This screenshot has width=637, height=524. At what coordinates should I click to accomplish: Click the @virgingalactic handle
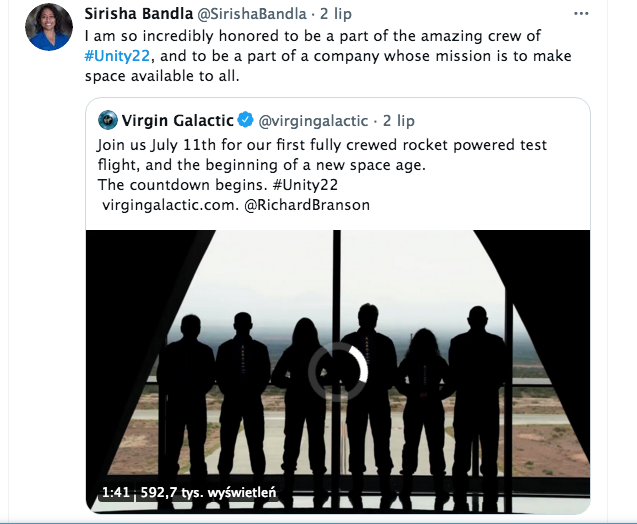coord(313,121)
